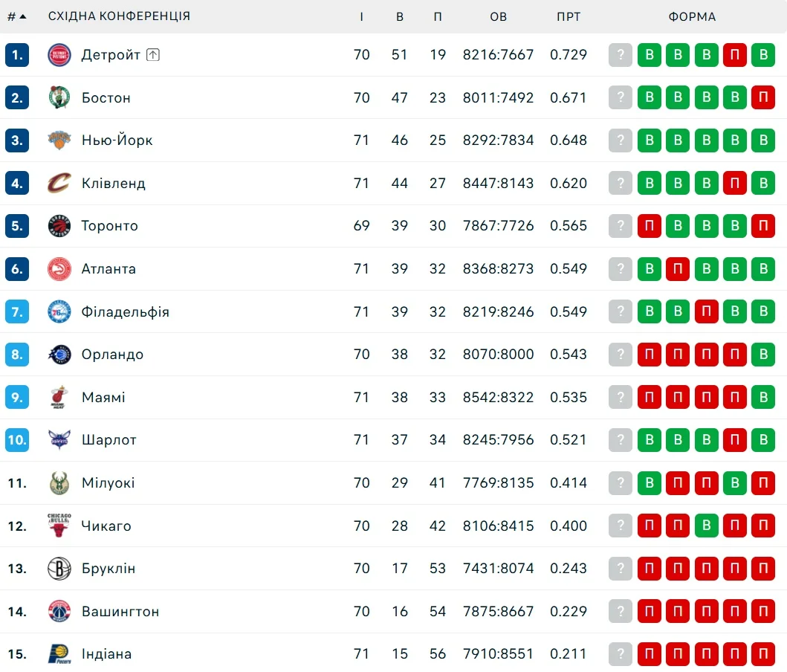Click Орландо's green В win form badge

click(x=763, y=355)
